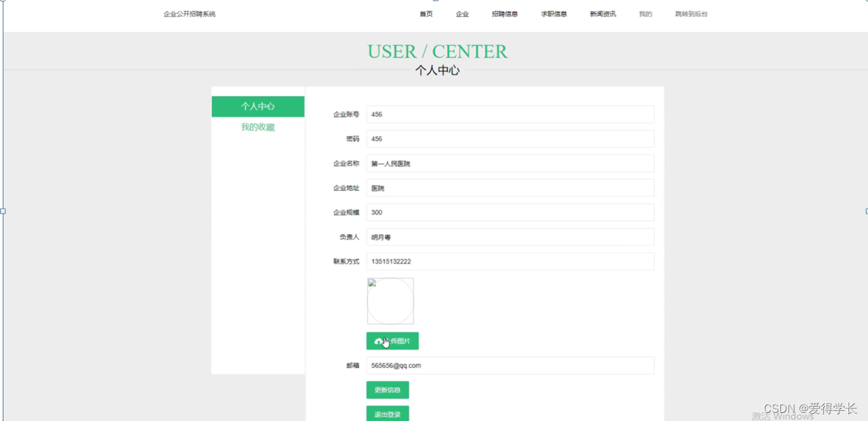
Task: Select the 我的 navigation item
Action: pos(645,14)
